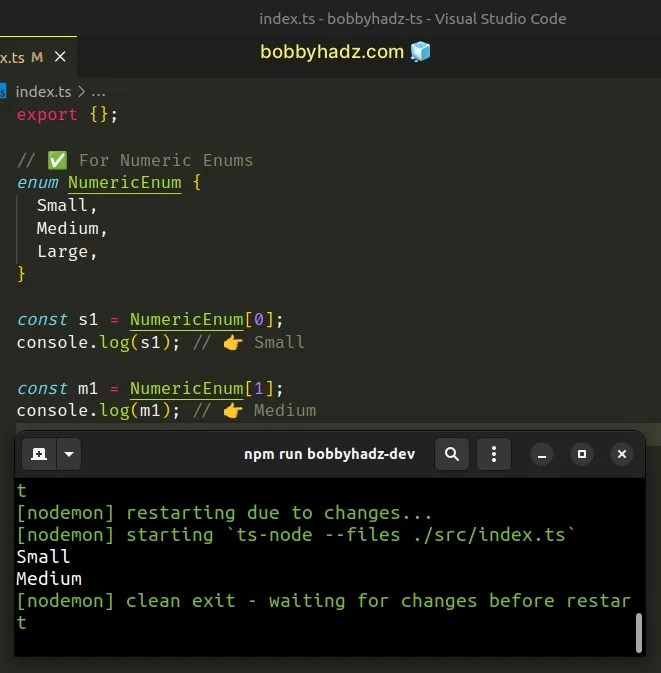Screen dimensions: 661x673
Task: Click the Small enum member line
Action: point(67,206)
